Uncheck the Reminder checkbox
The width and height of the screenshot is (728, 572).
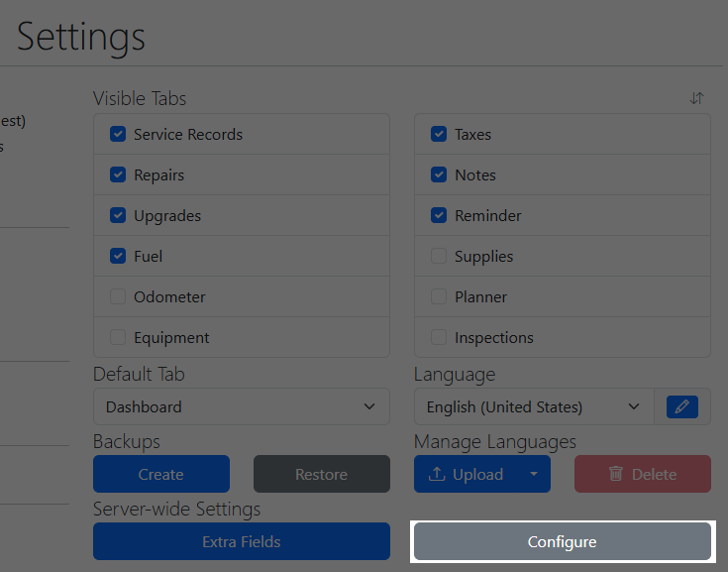439,215
